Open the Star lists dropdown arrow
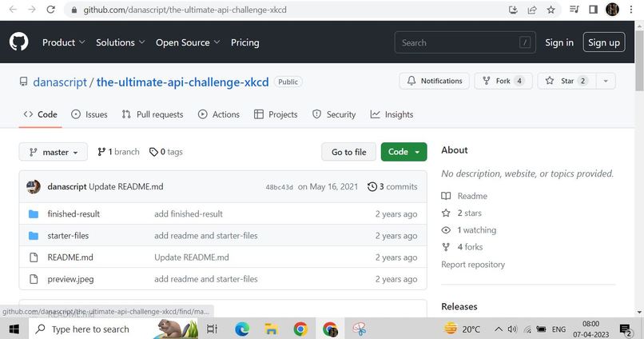644x339 pixels. tap(606, 81)
